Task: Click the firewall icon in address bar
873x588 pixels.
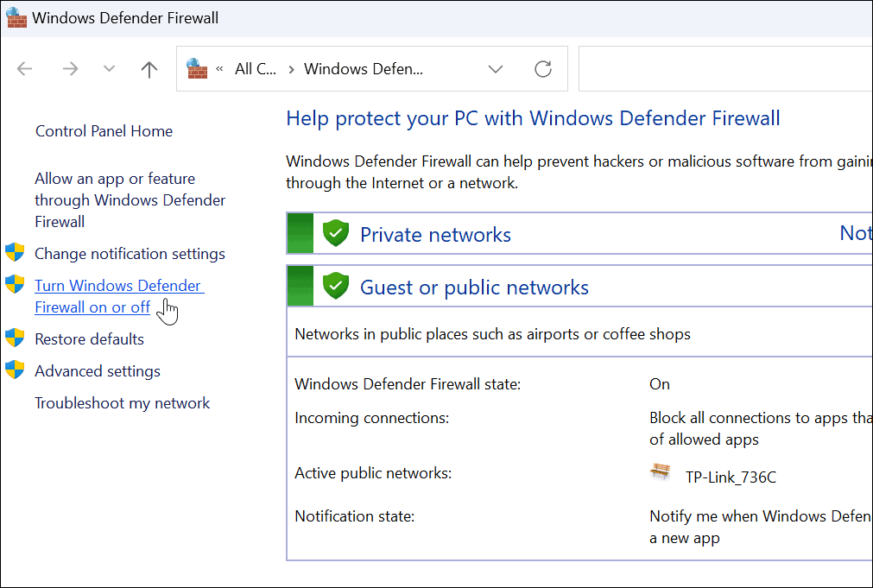Action: [x=197, y=69]
